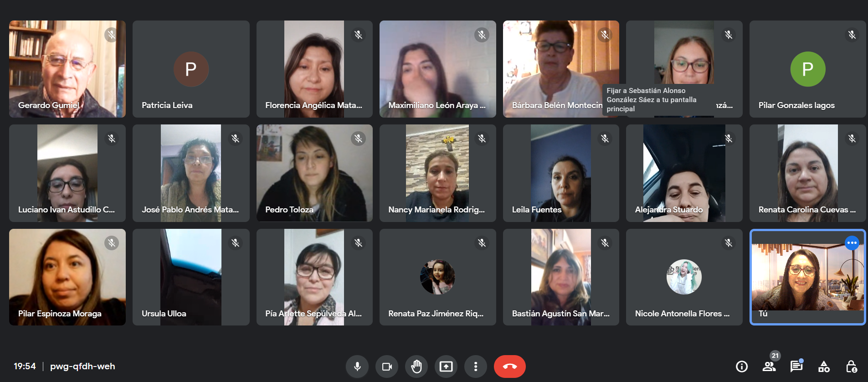Click muted mic icon on Pedro Toloza tile

359,139
